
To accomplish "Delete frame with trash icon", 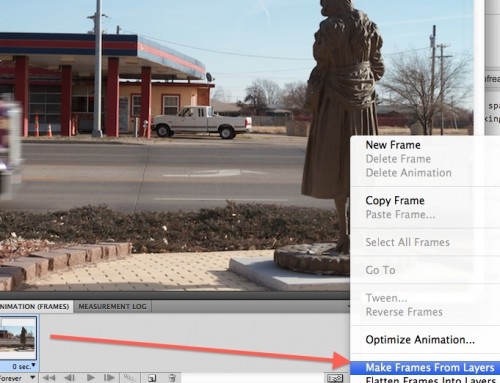I will tap(172, 378).
